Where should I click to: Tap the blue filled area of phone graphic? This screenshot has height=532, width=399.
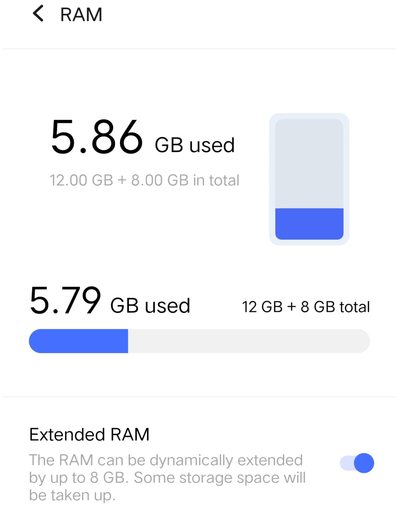pos(309,224)
